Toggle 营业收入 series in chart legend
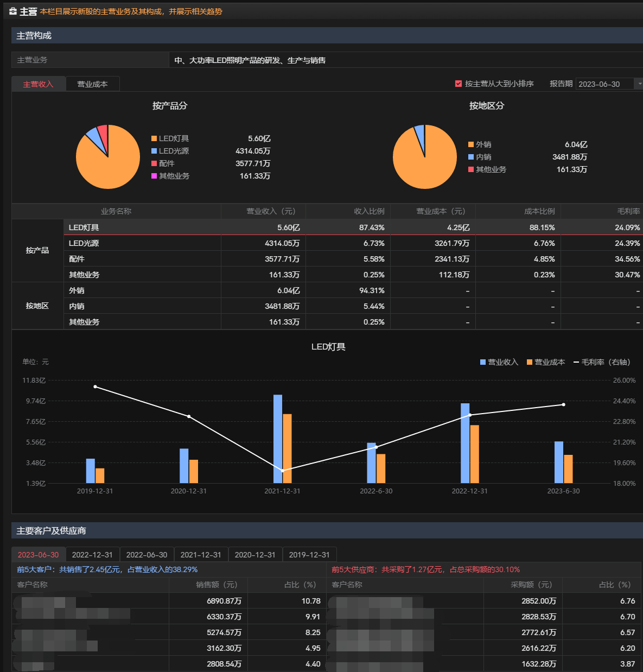The height and width of the screenshot is (672, 643). pos(499,362)
